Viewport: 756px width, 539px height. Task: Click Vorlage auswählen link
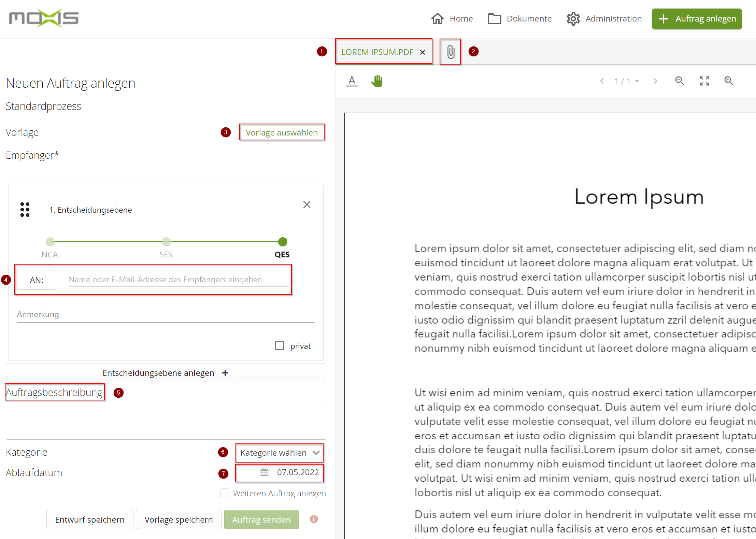282,132
